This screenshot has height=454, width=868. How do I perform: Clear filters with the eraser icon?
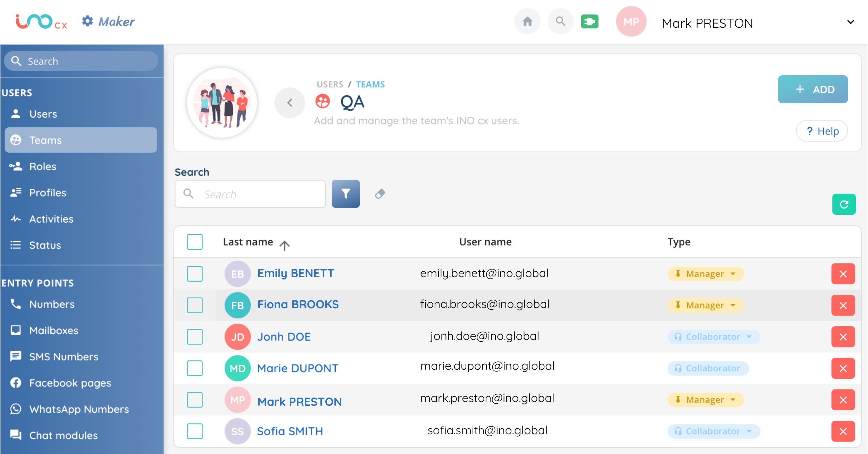380,194
